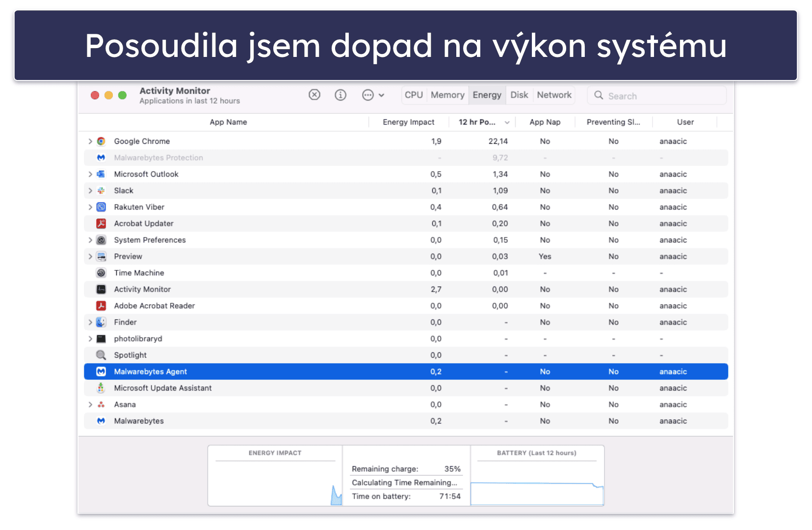Click the Rakuten Viber app icon
The height and width of the screenshot is (530, 812).
pos(101,207)
